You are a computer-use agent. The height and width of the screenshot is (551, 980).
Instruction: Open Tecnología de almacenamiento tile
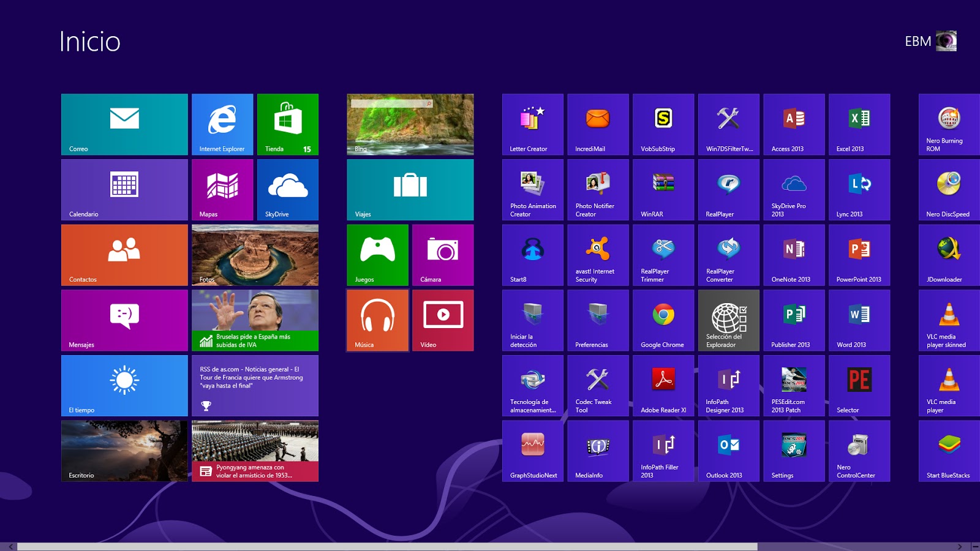pos(533,386)
